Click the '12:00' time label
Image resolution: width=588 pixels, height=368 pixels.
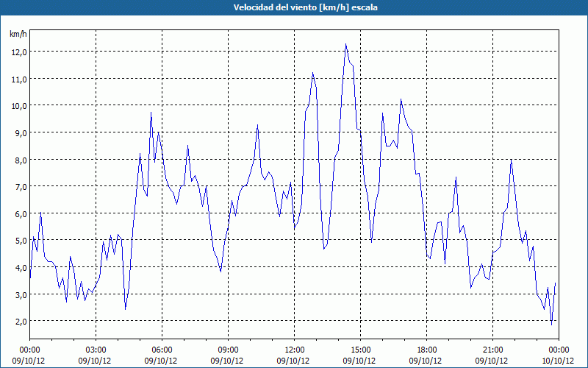tap(295, 350)
